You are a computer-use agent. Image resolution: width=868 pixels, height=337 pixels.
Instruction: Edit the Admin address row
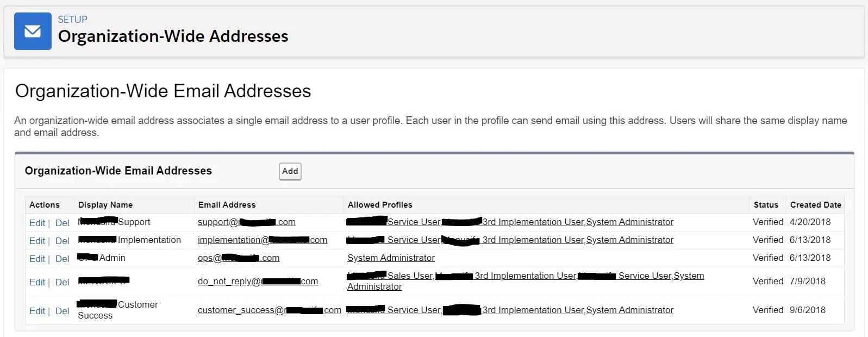37,259
